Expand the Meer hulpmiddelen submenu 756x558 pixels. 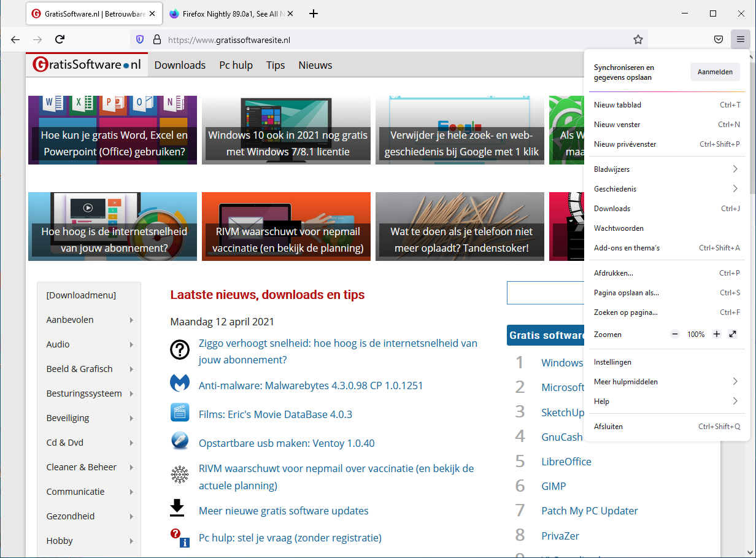pyautogui.click(x=735, y=382)
